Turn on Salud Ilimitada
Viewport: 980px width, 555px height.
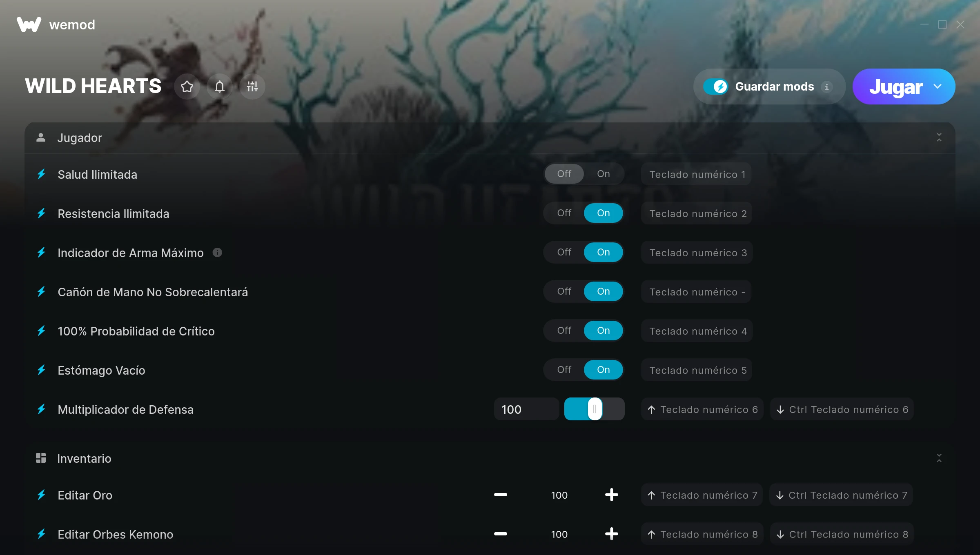604,174
